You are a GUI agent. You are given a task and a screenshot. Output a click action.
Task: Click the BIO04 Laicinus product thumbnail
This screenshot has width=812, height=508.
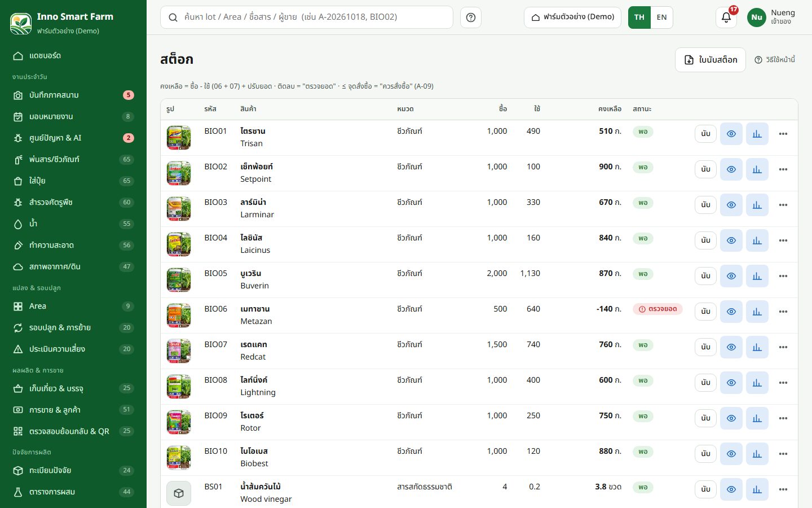click(179, 244)
